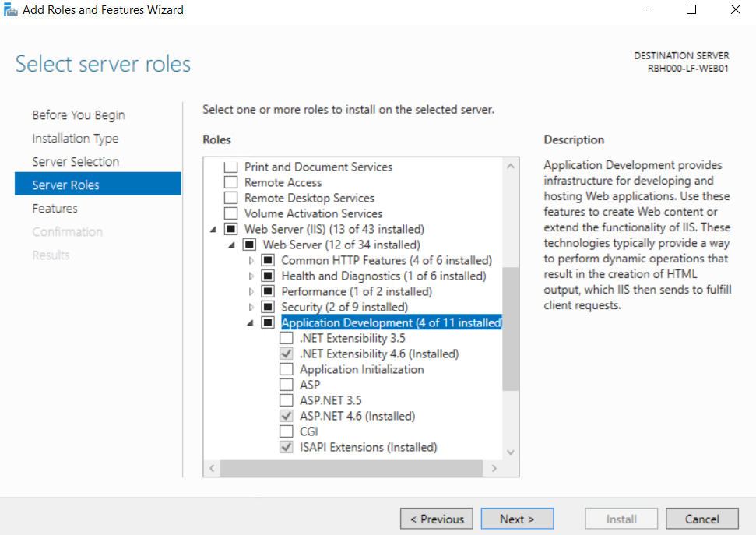Viewport: 756px width, 535px height.
Task: Select .NET Extensibility 4.6 (Installed) row
Action: tap(379, 354)
